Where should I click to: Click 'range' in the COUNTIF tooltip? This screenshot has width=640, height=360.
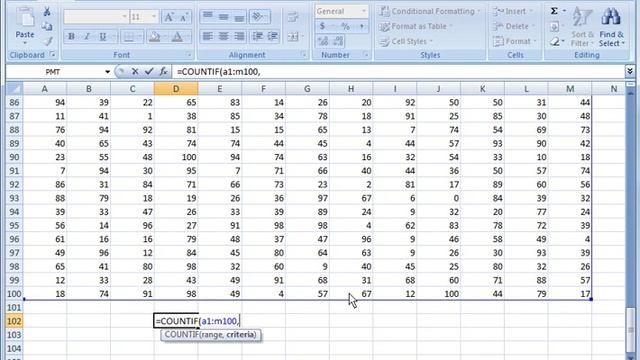pyautogui.click(x=213, y=335)
